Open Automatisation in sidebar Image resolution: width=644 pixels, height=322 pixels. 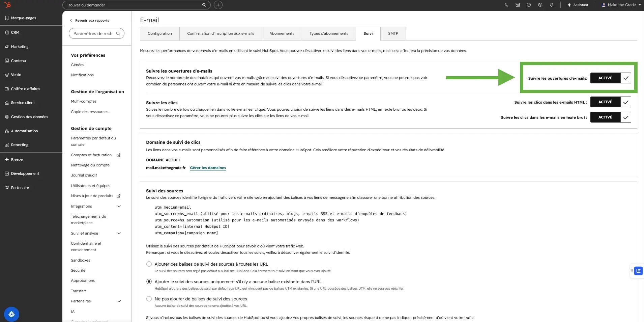pyautogui.click(x=21, y=131)
